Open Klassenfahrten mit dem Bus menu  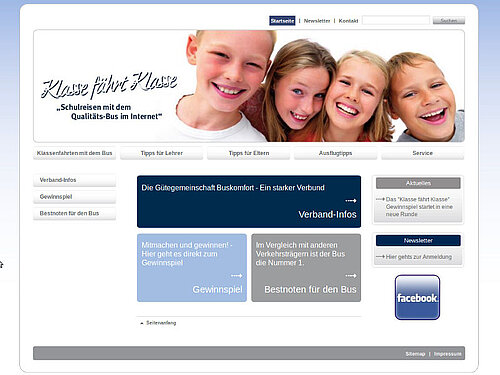point(75,153)
